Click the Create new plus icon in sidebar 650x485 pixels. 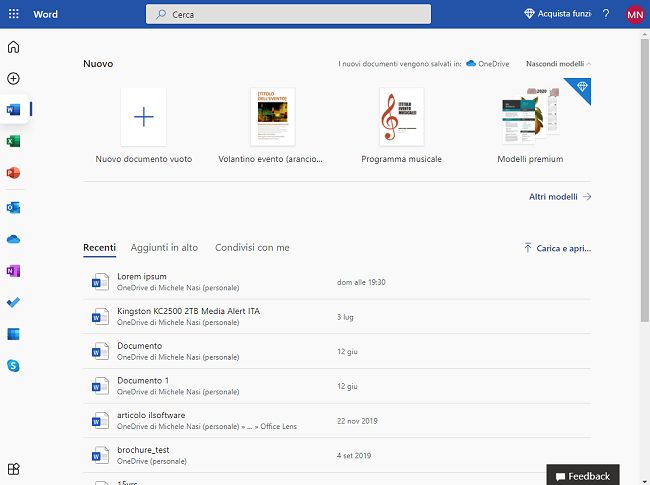click(13, 78)
